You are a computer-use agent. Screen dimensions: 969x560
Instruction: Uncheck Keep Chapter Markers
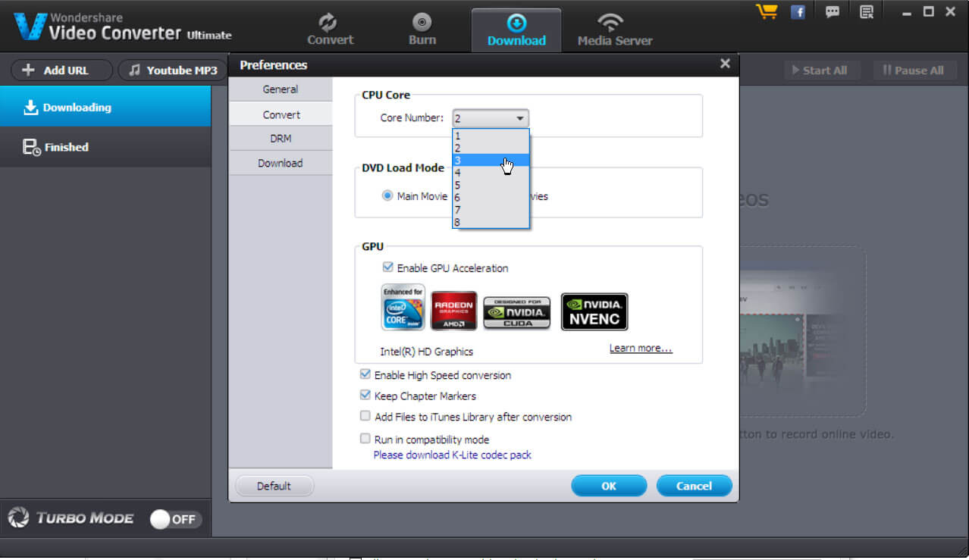(x=365, y=395)
